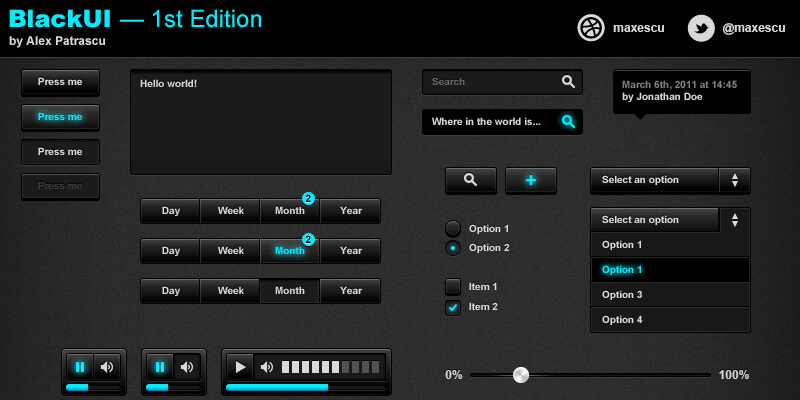The image size is (800, 400).
Task: Select Day in the row with the glowing Month
Action: (x=170, y=251)
